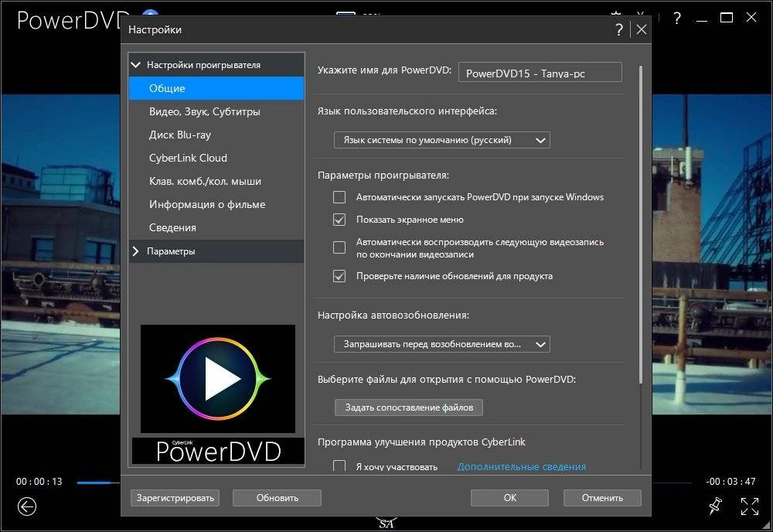Click the Обновить button

[x=277, y=498]
